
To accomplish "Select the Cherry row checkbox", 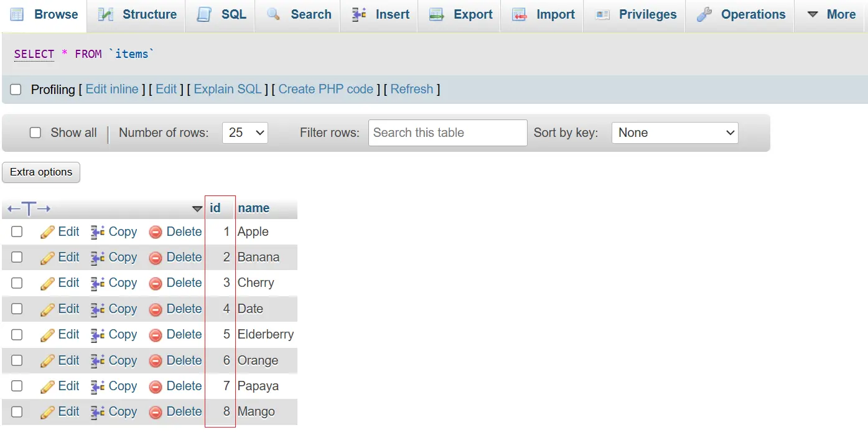I will (x=17, y=283).
